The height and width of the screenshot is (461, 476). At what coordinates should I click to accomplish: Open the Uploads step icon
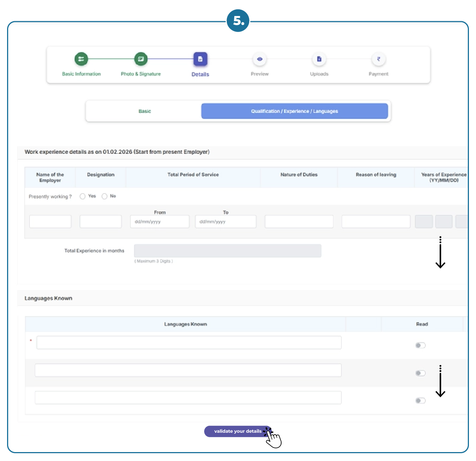click(x=319, y=59)
